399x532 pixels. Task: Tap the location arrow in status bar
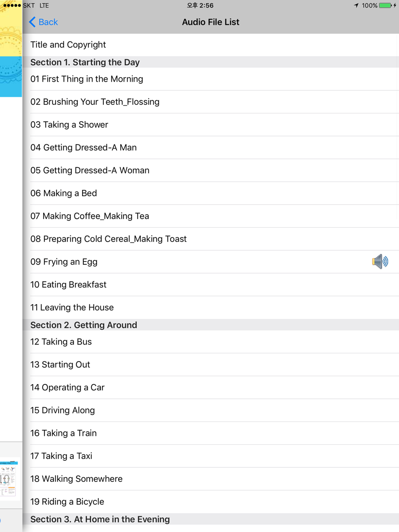pyautogui.click(x=356, y=6)
